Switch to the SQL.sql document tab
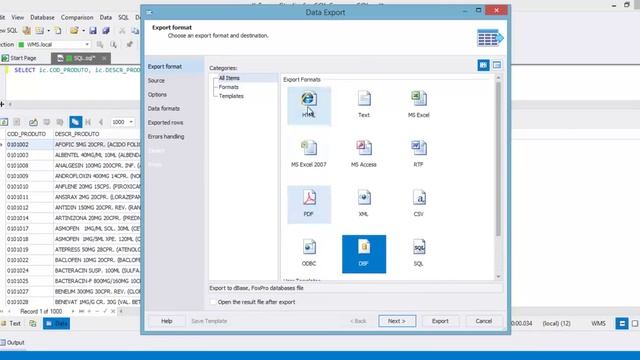Image resolution: width=640 pixels, height=360 pixels. tap(81, 58)
